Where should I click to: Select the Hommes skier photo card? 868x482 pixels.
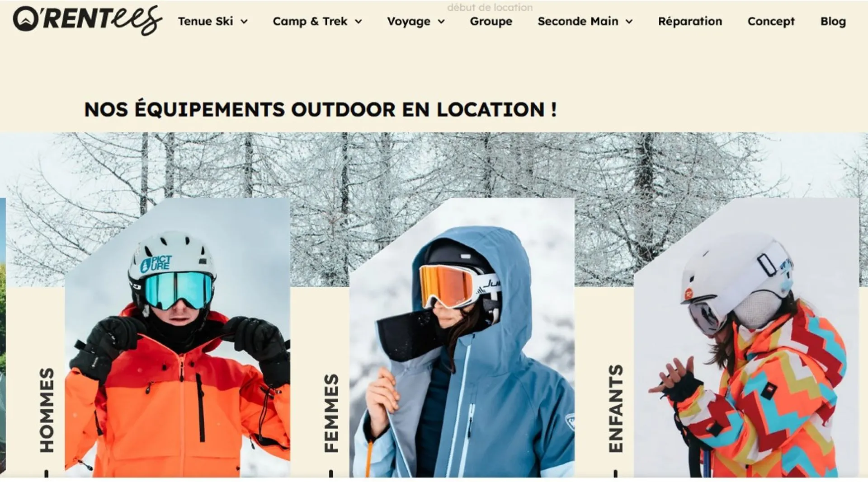pyautogui.click(x=177, y=337)
